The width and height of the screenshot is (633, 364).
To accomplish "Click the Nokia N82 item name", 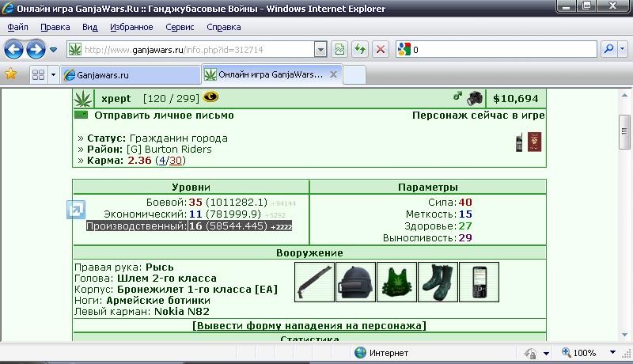I will tap(182, 312).
